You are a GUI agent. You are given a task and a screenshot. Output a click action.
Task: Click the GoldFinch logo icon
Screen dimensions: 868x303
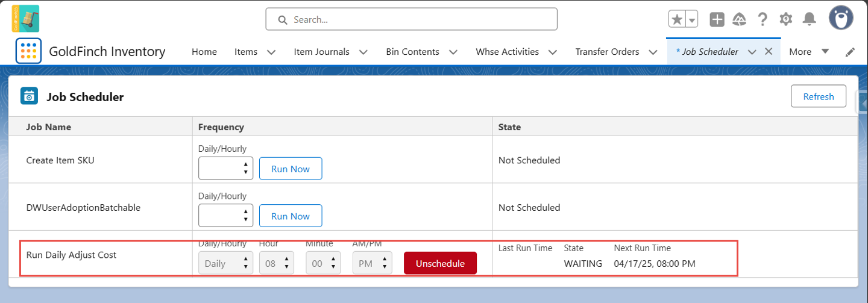(25, 19)
